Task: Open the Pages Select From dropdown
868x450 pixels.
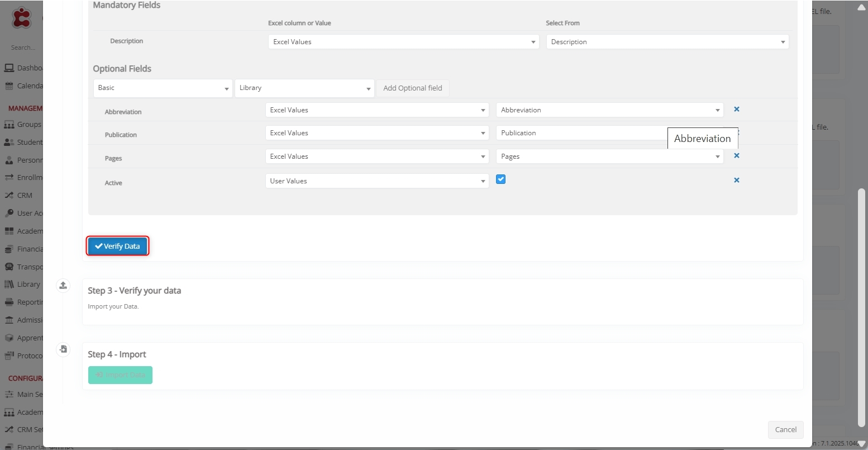Action: click(609, 157)
